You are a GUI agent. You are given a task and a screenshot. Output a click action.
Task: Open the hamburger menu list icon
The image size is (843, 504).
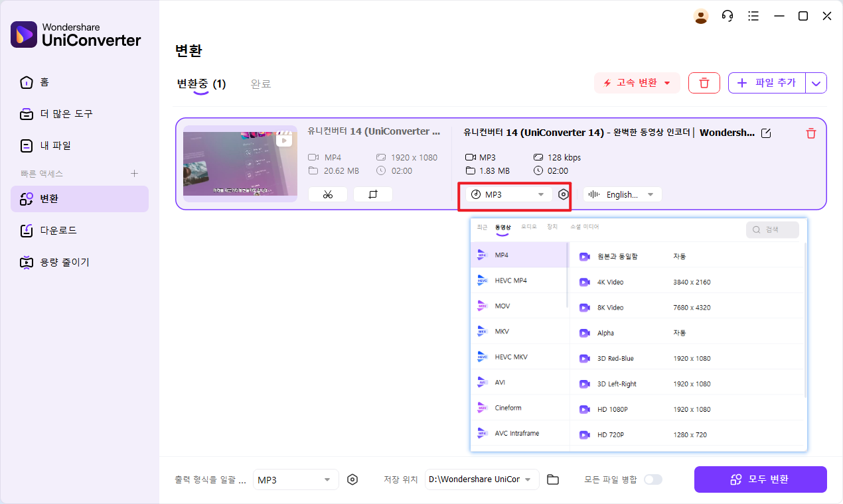[x=753, y=16]
